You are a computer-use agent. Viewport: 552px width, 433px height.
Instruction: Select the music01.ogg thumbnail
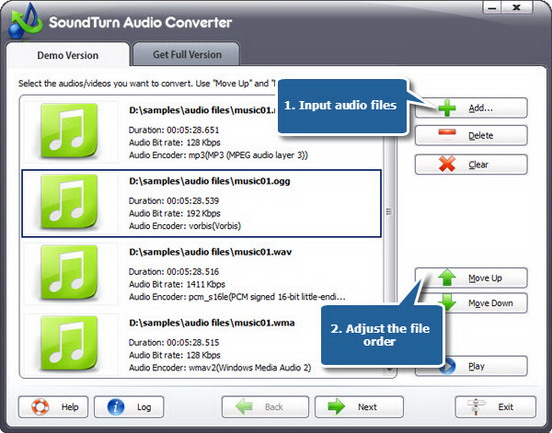[70, 202]
